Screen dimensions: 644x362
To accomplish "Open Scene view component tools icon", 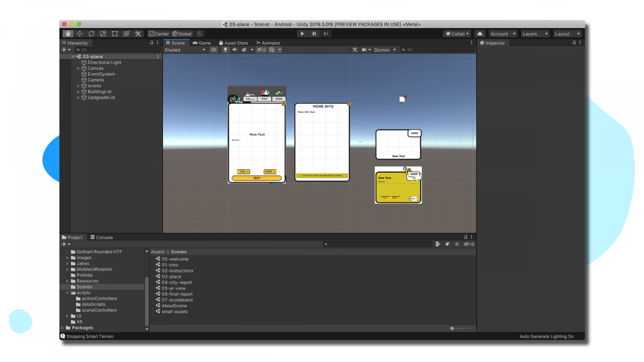I will pyautogui.click(x=355, y=50).
